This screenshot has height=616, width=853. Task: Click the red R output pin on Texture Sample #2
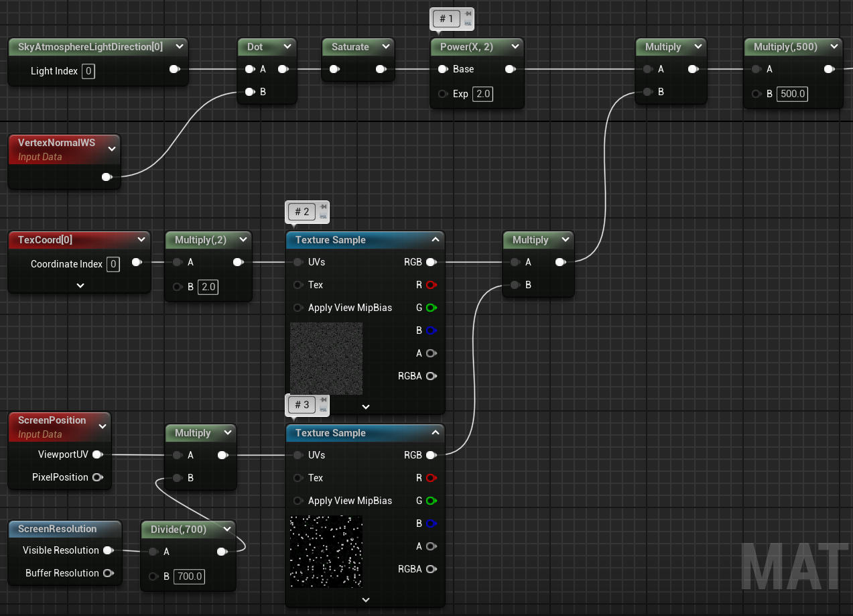pos(431,285)
